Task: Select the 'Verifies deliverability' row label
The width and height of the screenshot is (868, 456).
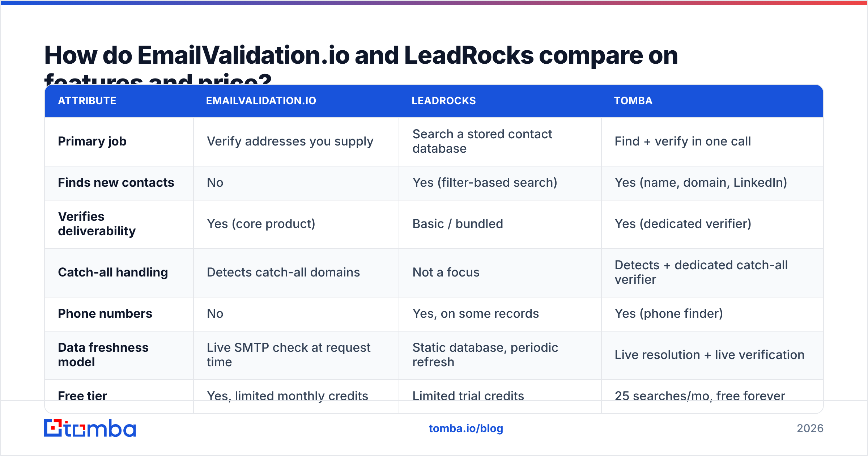Action: coord(97,224)
